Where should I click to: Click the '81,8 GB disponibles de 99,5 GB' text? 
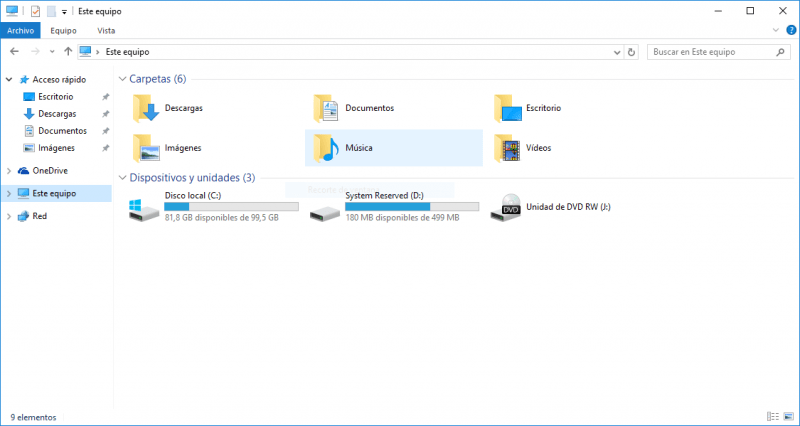[x=221, y=218]
